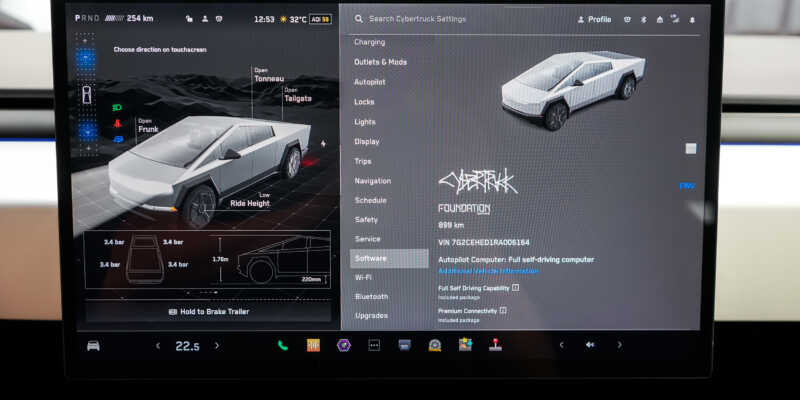Tap the Ride Height Low control
Image resolution: width=800 pixels, height=400 pixels.
(250, 199)
